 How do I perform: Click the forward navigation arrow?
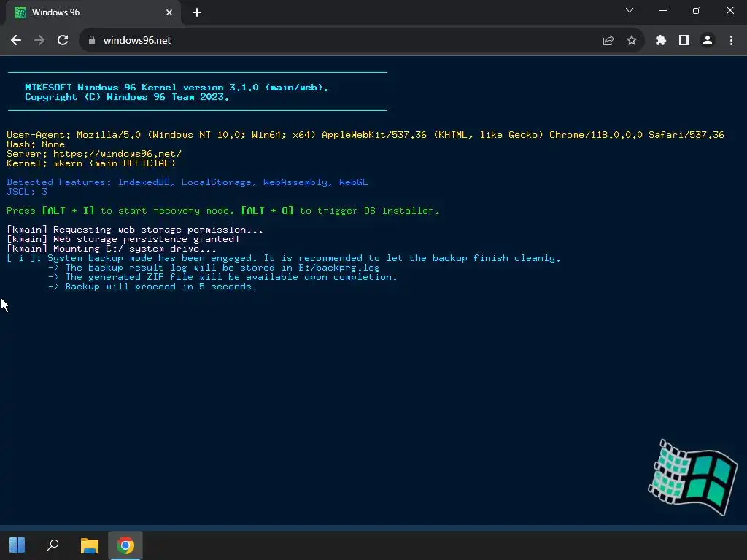39,41
